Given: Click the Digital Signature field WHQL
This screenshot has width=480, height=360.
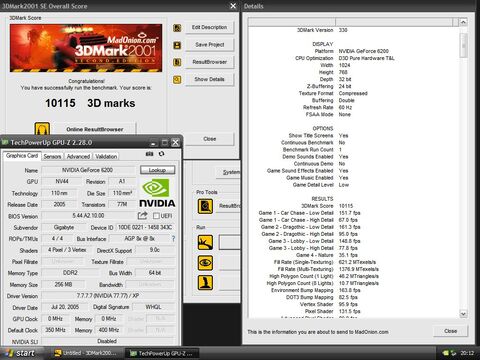Looking at the screenshot, I should (x=153, y=307).
